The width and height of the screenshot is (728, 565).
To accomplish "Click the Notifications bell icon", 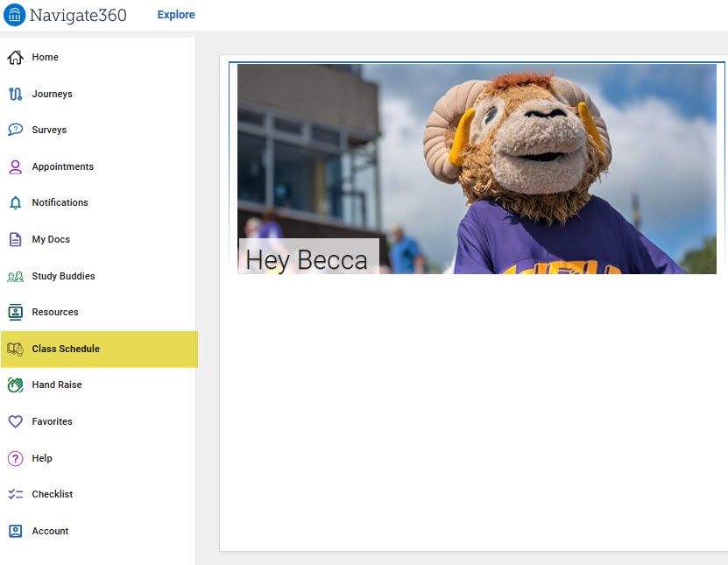I will coord(15,203).
